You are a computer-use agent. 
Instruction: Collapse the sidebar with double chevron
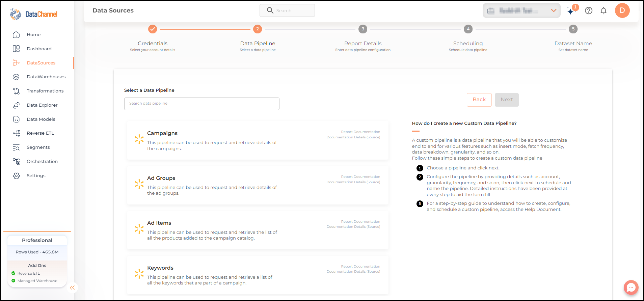click(72, 288)
